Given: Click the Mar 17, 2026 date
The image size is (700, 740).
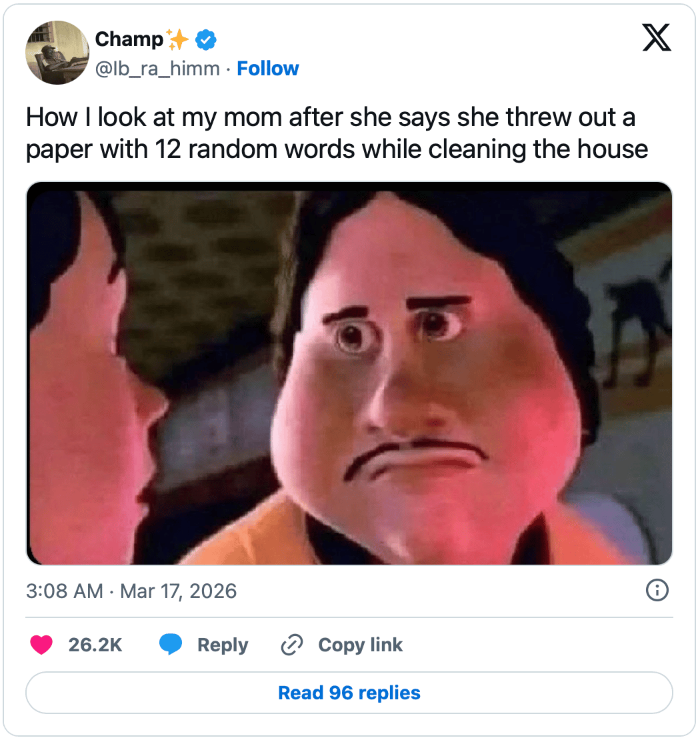Looking at the screenshot, I should [x=179, y=591].
